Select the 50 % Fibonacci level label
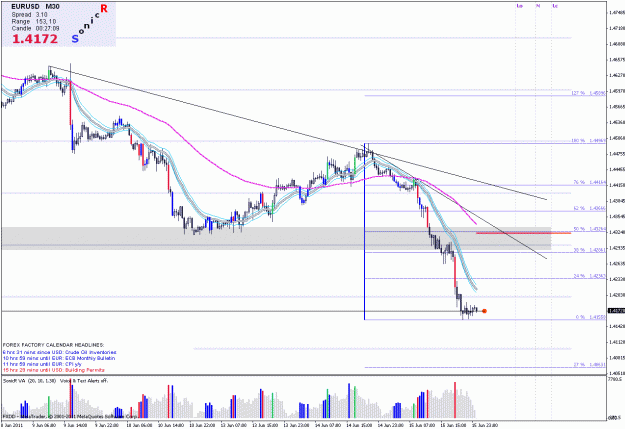Viewport: 625px width, 429px height. (590, 229)
